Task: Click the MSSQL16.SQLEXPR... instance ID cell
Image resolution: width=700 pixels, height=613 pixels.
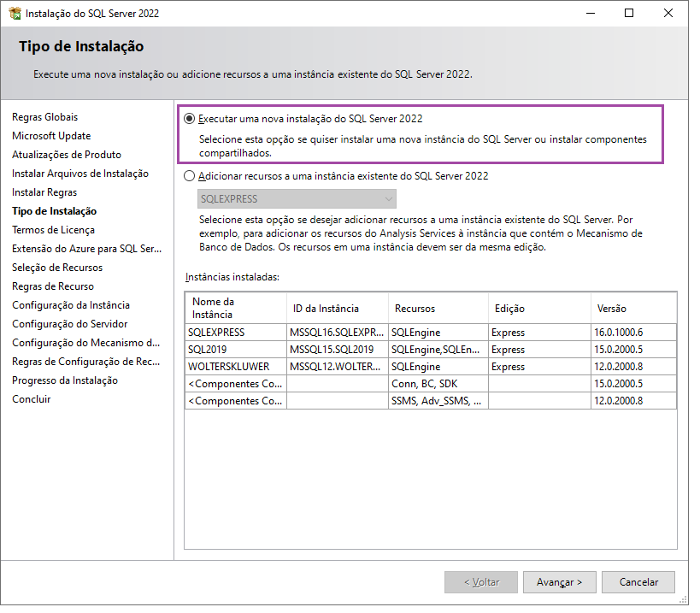Action: (338, 333)
